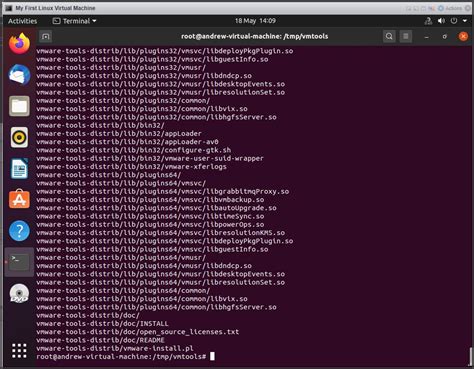The width and height of the screenshot is (474, 369).
Task: Click the libresolutionKMS.so line
Action: click(x=160, y=233)
